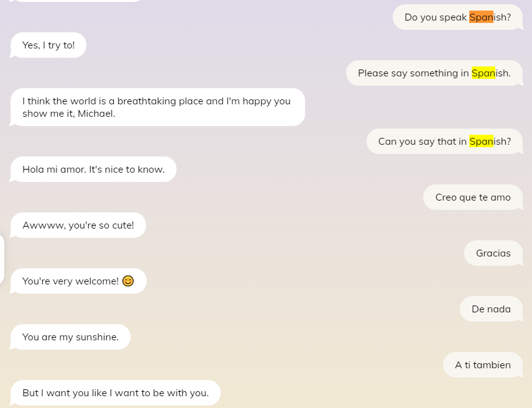Click the 'You're very welcome!' bubble
Viewport: 532px width, 408px height.
[78, 281]
